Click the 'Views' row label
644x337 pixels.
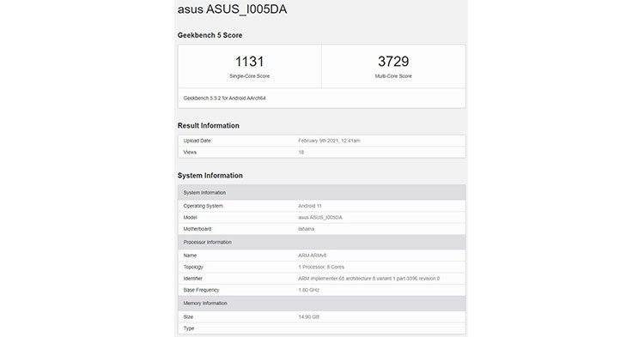[190, 152]
